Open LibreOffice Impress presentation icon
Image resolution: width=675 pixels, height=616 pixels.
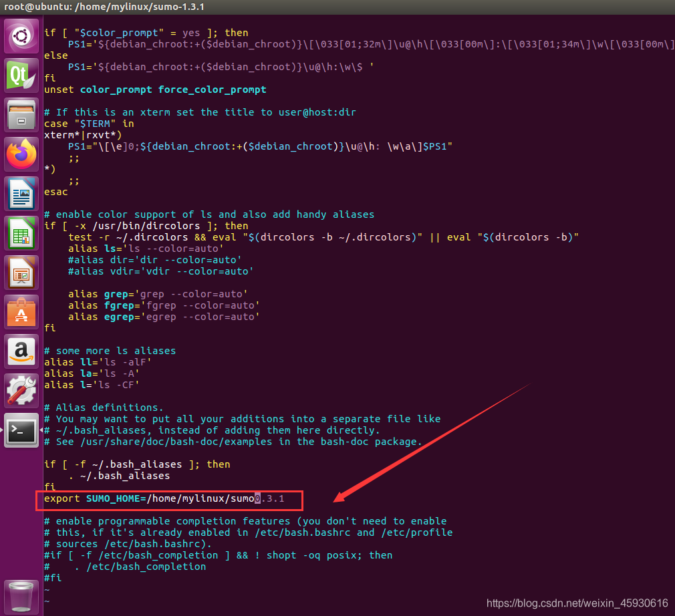point(21,273)
